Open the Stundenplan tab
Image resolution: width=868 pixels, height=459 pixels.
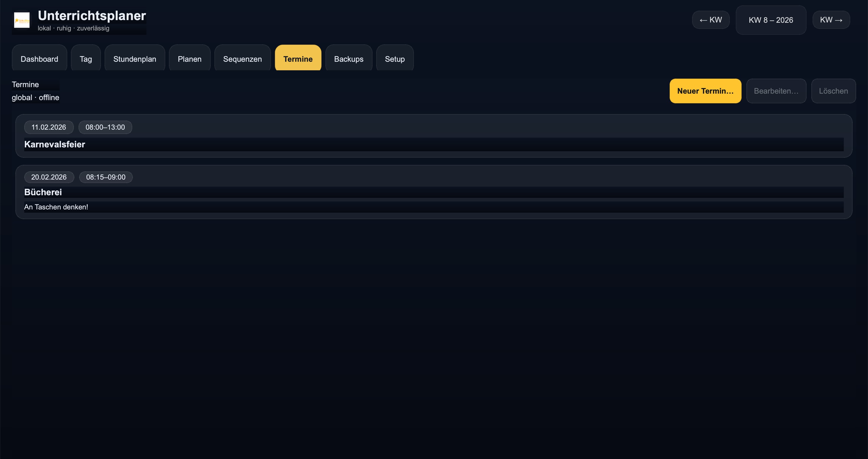[134, 59]
